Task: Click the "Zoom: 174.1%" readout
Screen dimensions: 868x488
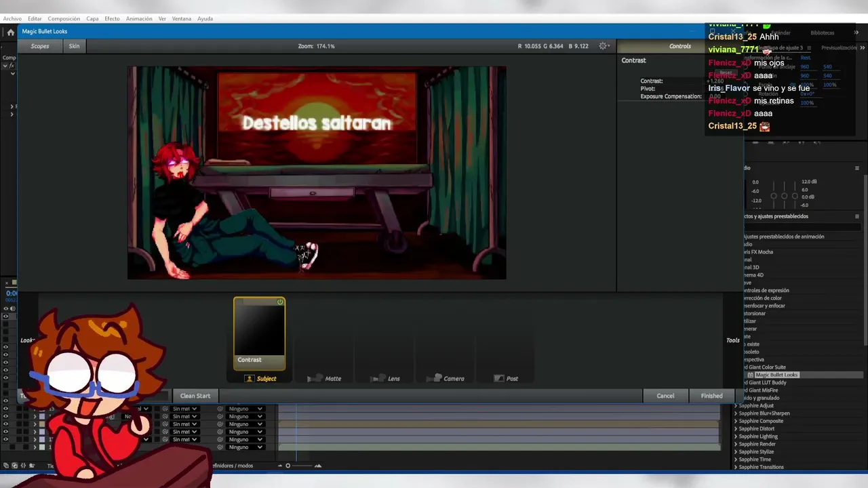Action: click(x=317, y=46)
